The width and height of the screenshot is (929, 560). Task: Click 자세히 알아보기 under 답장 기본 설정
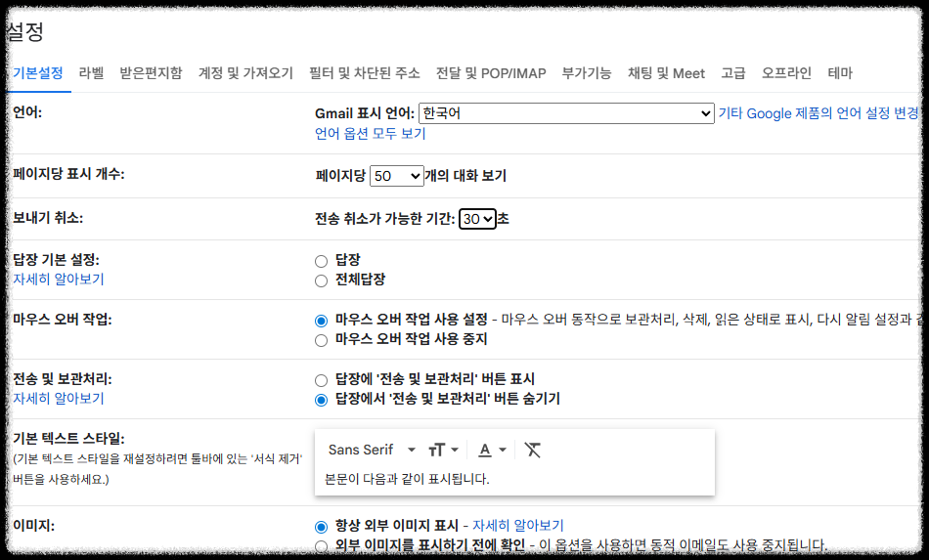[x=59, y=280]
